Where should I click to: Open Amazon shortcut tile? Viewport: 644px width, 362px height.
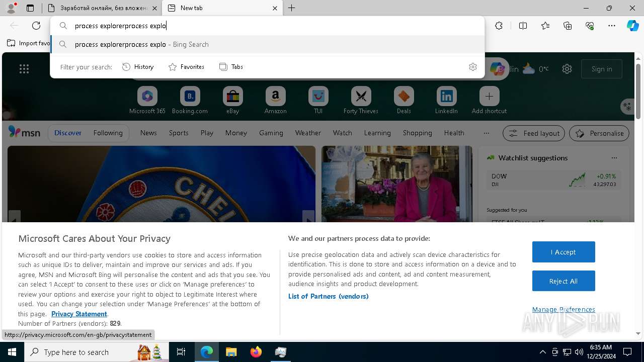275,100
